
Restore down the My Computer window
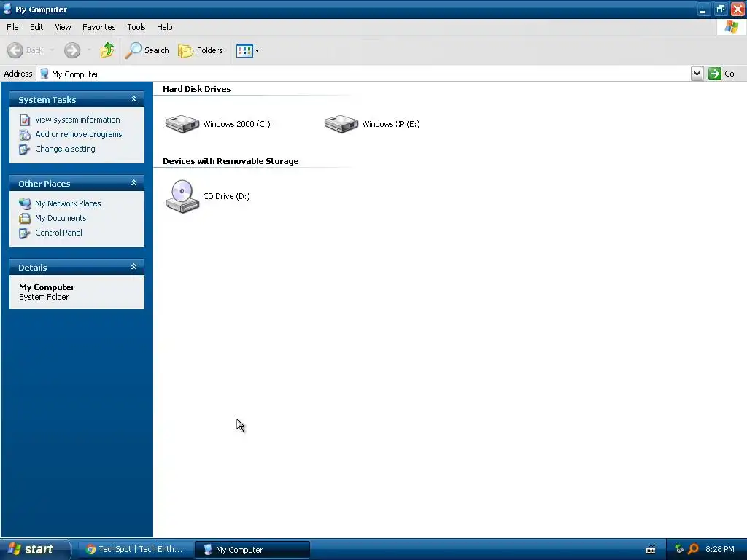tap(720, 9)
